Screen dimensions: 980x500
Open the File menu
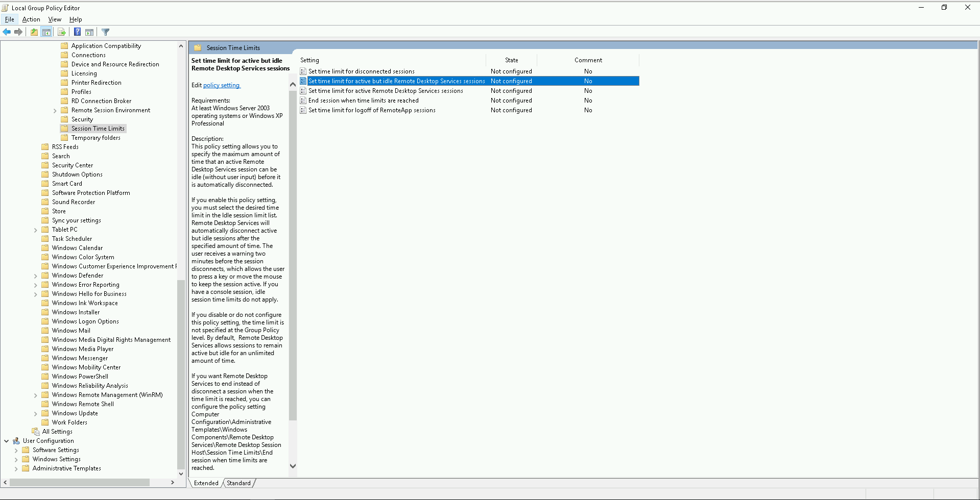(10, 19)
